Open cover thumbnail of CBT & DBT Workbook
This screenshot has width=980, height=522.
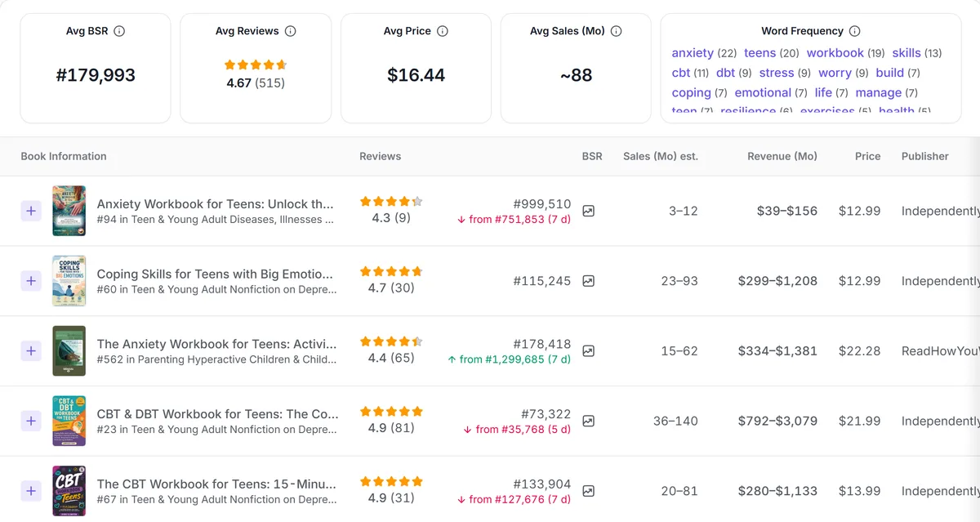tap(69, 422)
